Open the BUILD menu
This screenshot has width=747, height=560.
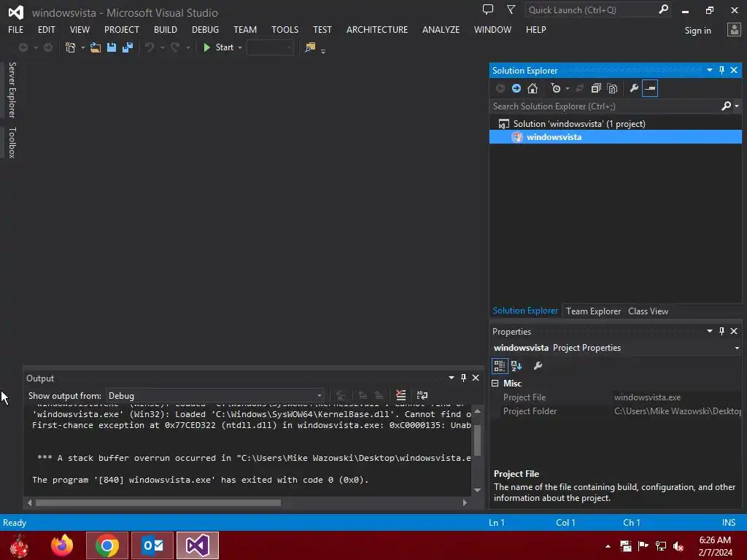166,29
